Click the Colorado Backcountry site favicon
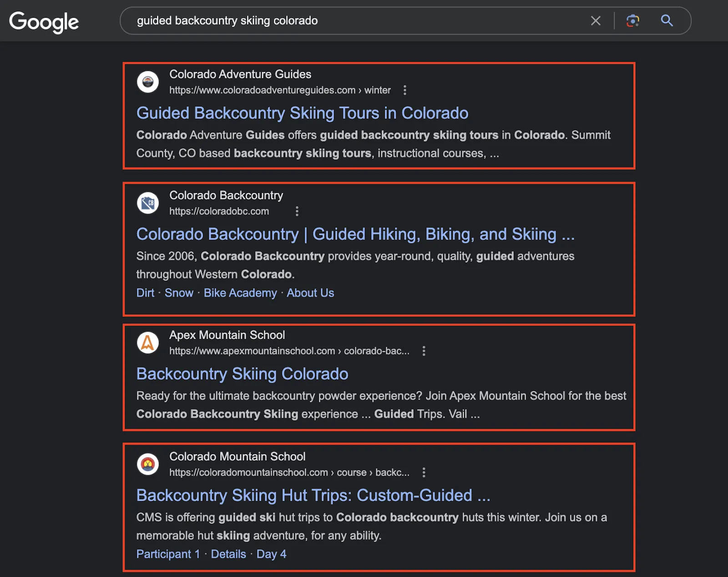 pyautogui.click(x=147, y=203)
